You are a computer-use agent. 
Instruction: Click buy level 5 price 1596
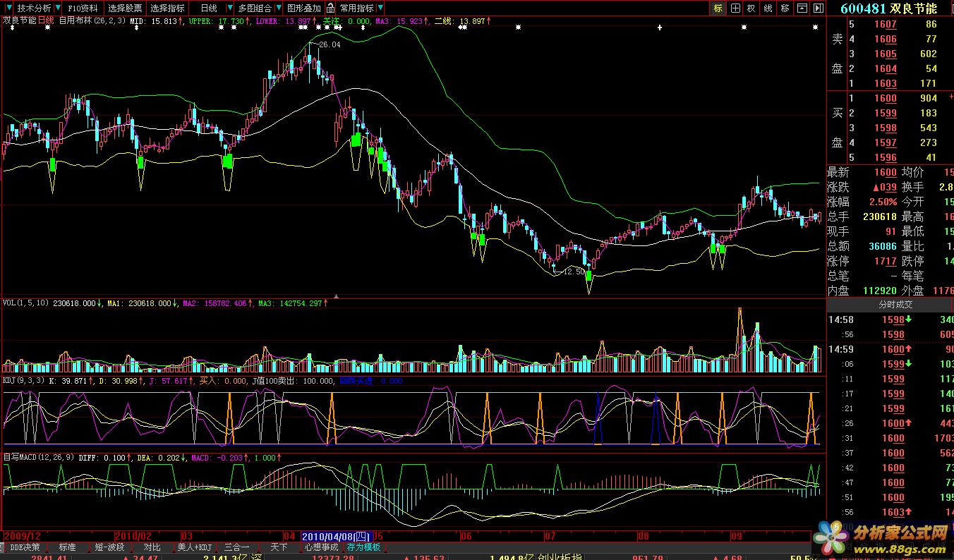[x=886, y=158]
